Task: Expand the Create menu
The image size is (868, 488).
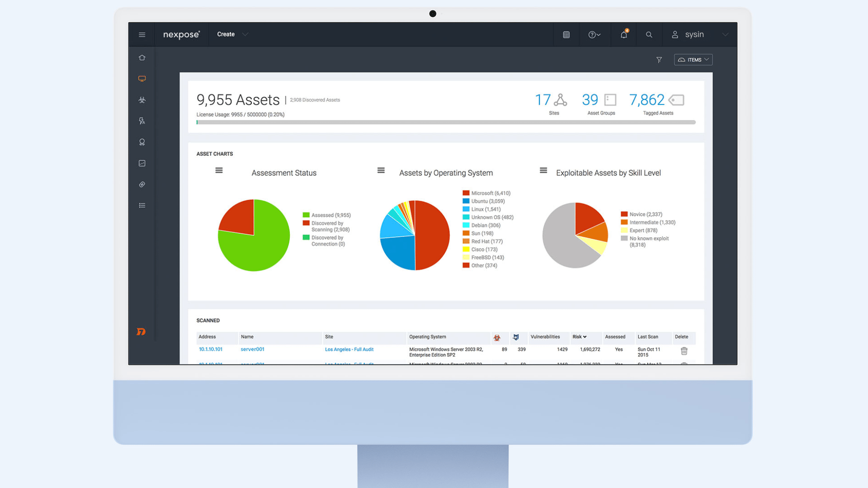Action: [x=232, y=34]
